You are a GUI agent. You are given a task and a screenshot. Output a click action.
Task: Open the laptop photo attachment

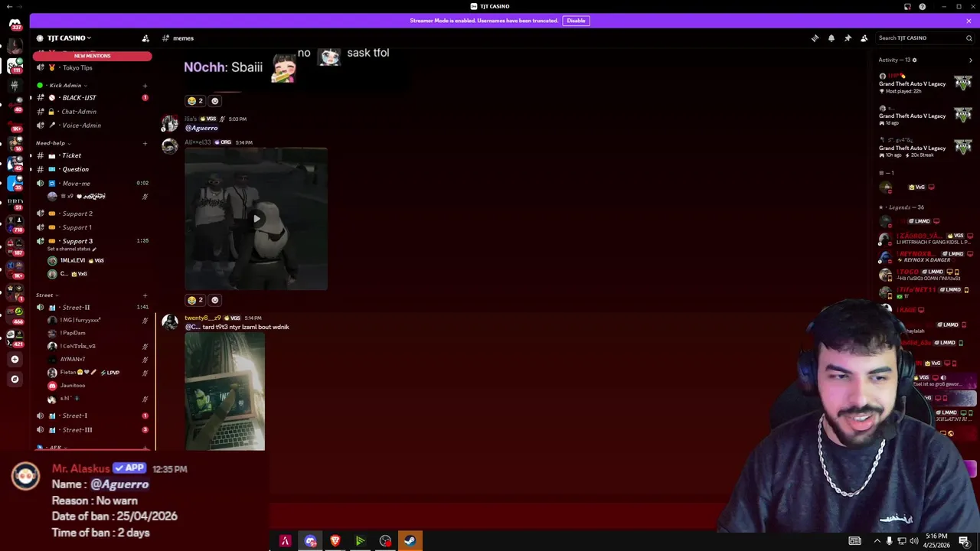224,391
